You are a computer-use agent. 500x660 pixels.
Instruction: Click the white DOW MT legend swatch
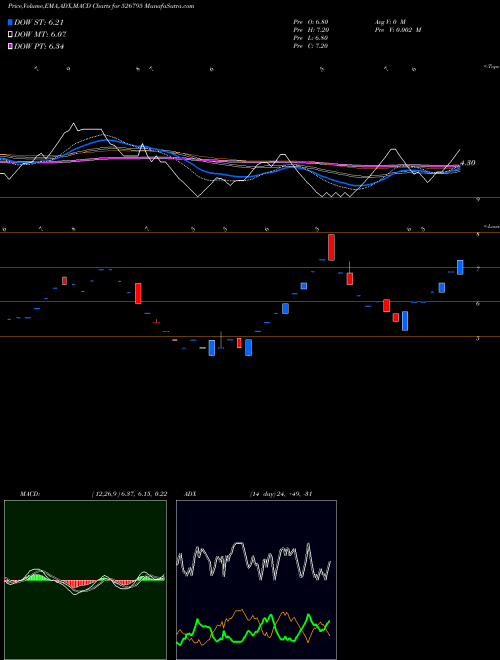click(x=11, y=35)
